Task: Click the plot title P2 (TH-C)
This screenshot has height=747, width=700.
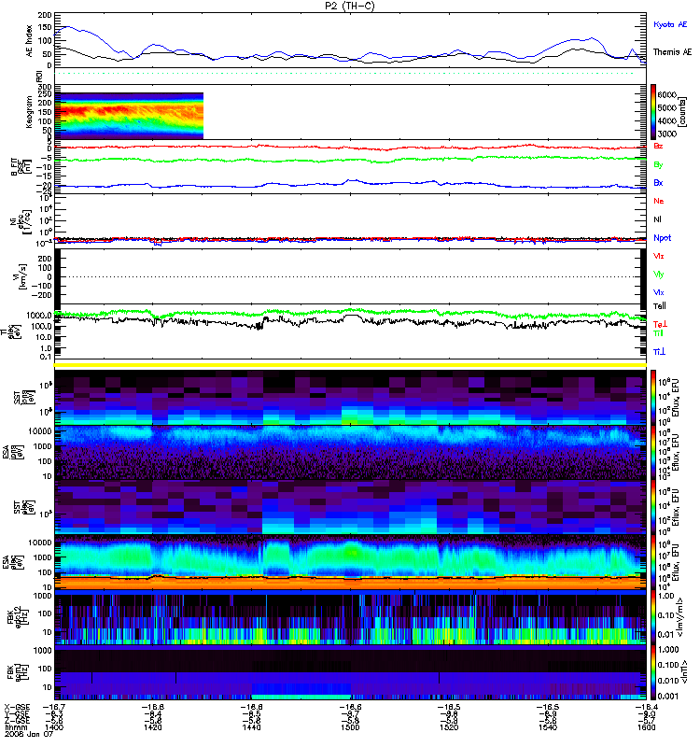Action: click(349, 6)
